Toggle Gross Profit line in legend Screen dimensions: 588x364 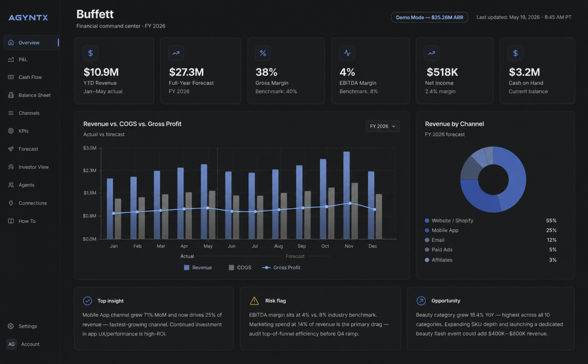(281, 267)
